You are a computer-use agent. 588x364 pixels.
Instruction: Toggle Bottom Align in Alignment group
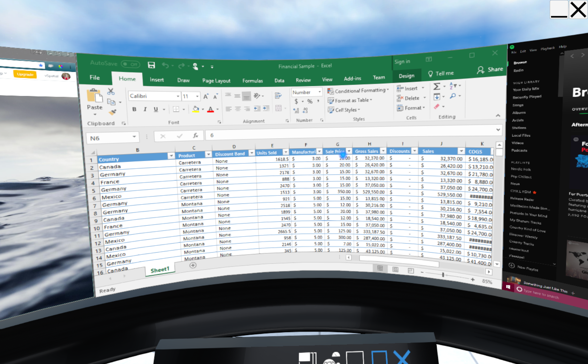click(x=247, y=96)
